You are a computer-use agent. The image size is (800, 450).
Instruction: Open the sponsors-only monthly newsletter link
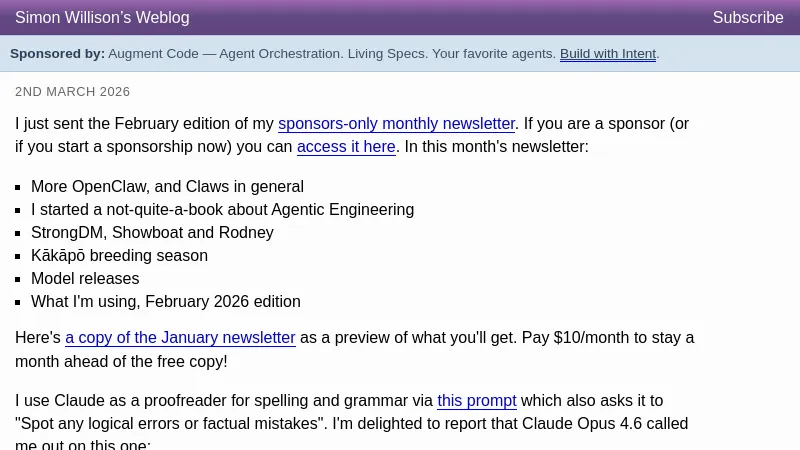[x=396, y=124]
